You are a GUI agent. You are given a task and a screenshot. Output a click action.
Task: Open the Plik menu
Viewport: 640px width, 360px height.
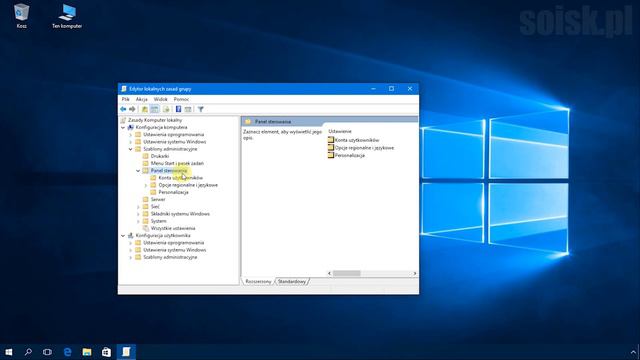(126, 99)
